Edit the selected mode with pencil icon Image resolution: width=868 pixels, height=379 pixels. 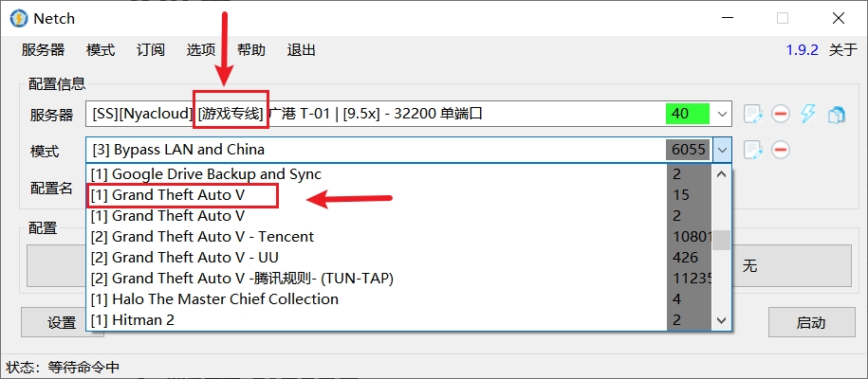(753, 150)
